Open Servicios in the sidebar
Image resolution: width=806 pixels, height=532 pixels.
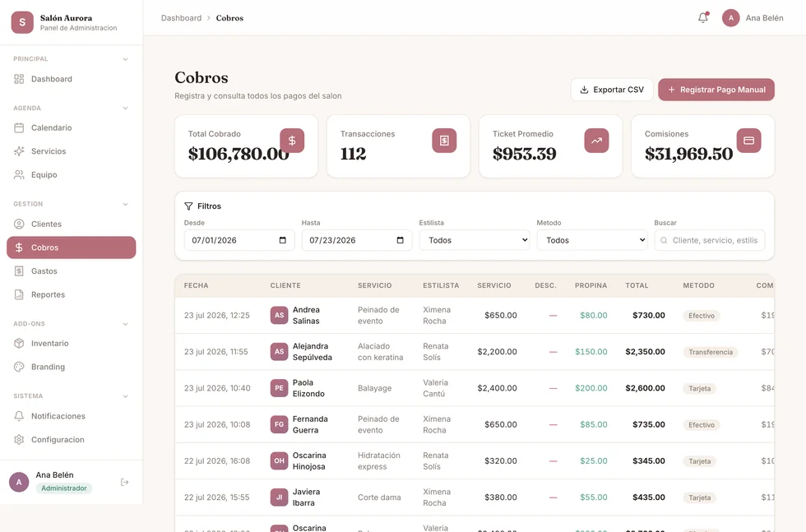point(72,151)
